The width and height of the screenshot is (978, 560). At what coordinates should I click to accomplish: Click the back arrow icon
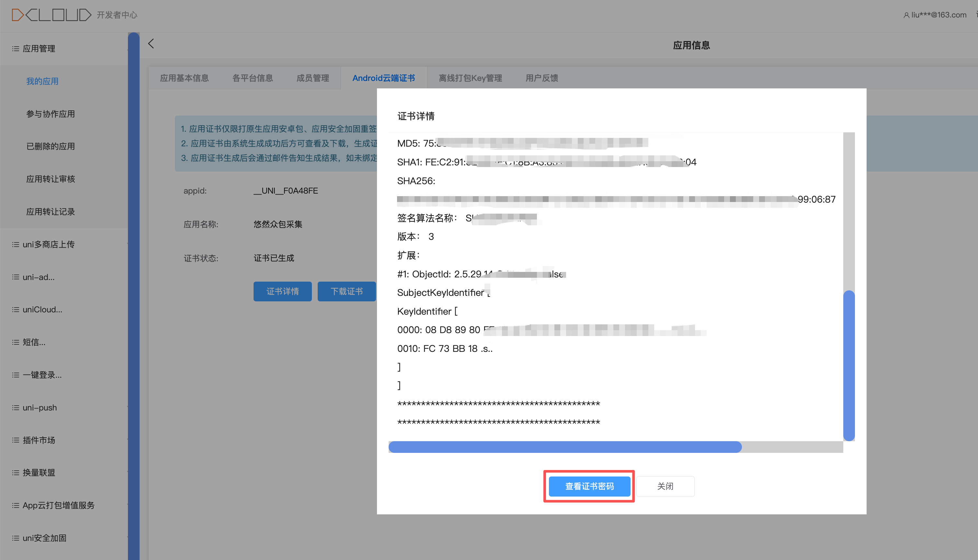tap(151, 43)
